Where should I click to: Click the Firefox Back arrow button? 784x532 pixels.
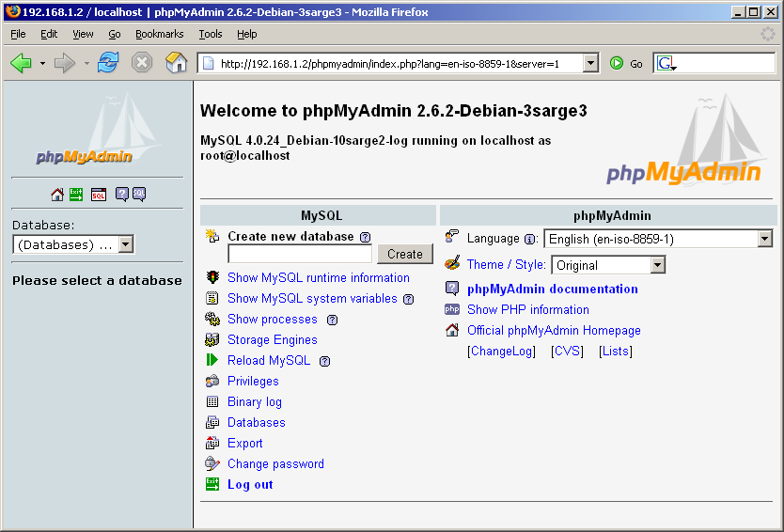pyautogui.click(x=21, y=64)
